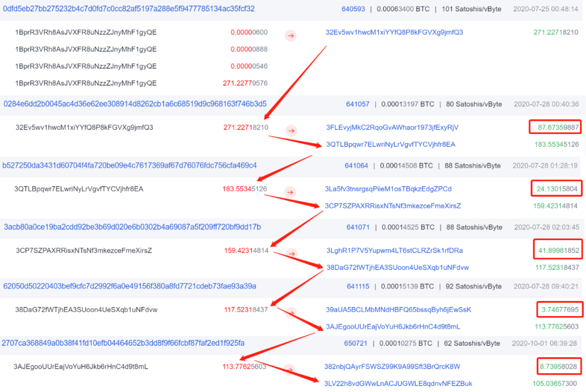Open block height 640593

pyautogui.click(x=353, y=9)
